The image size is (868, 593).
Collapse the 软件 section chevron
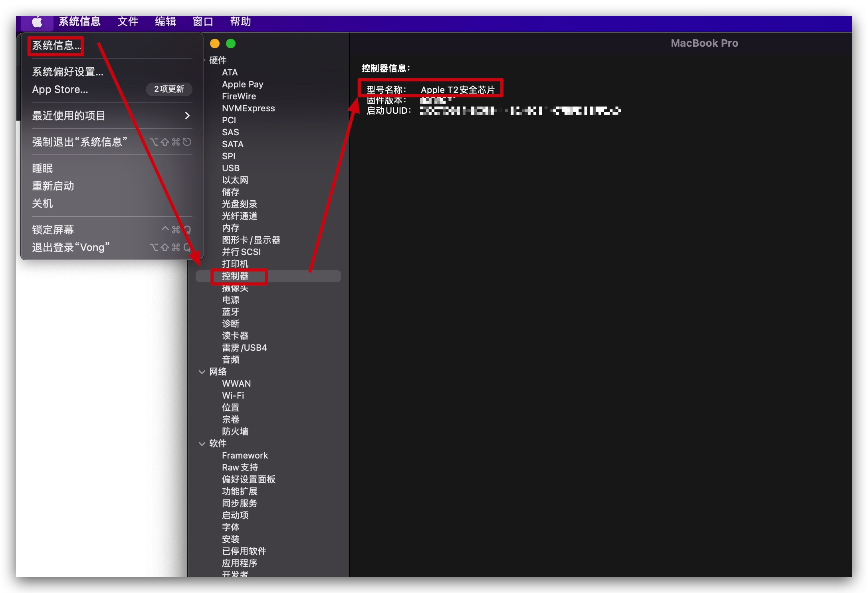[202, 444]
